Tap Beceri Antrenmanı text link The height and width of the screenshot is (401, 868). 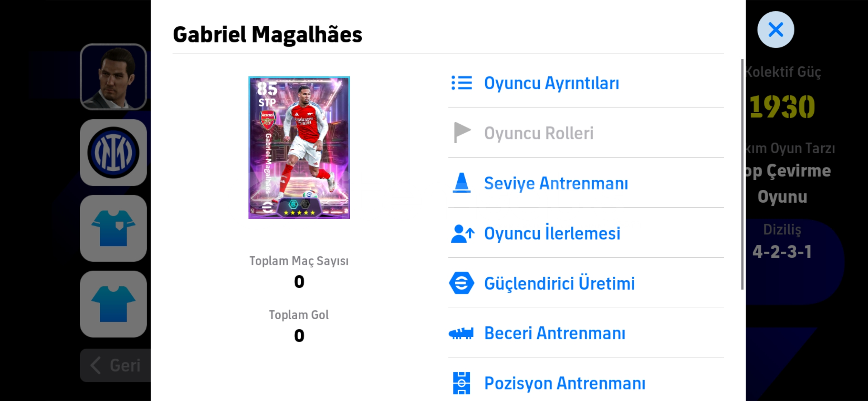555,333
